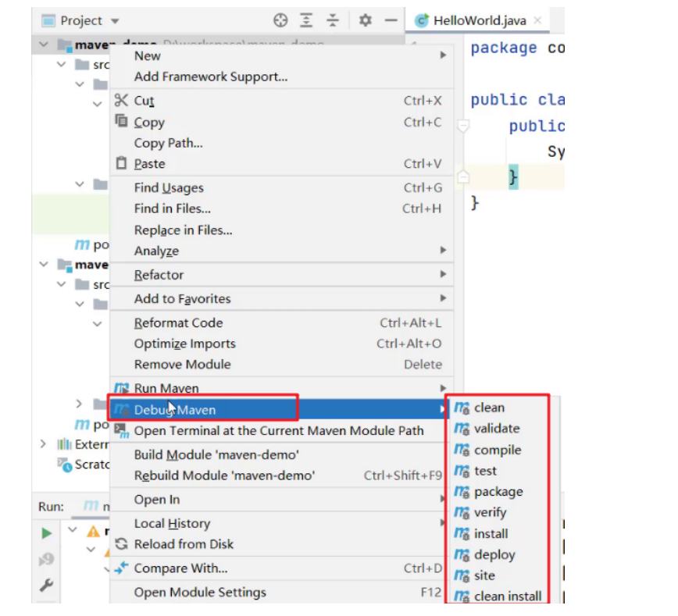Collapse the first src folder chevron

[62, 64]
